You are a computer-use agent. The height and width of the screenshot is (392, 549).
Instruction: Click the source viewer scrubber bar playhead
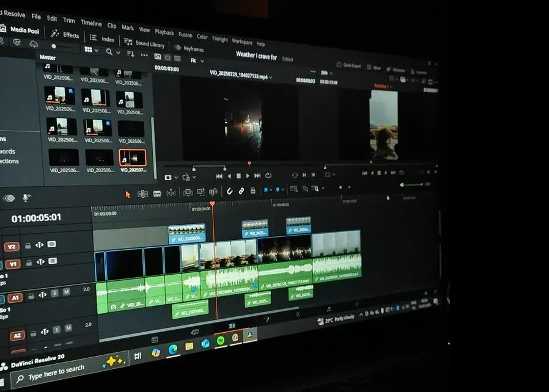pos(249,163)
